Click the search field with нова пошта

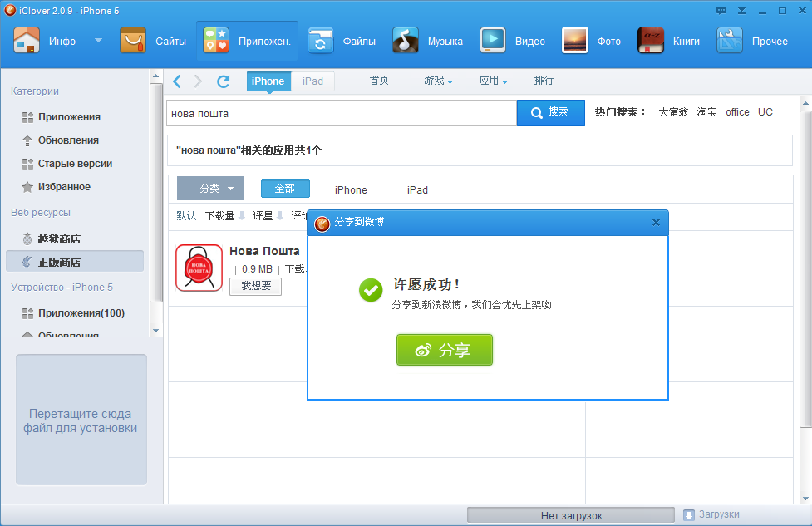click(x=342, y=113)
